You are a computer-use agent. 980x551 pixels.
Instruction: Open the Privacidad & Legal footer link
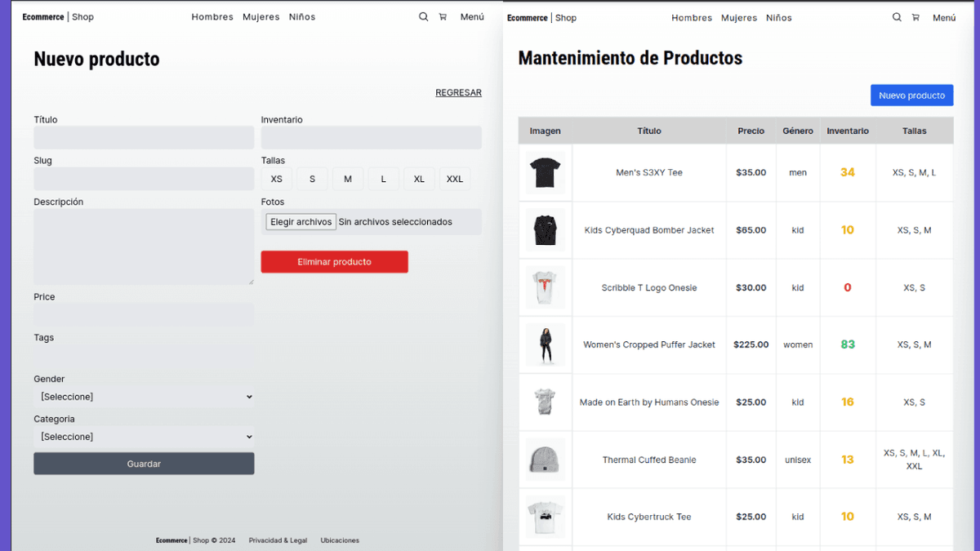pyautogui.click(x=278, y=540)
